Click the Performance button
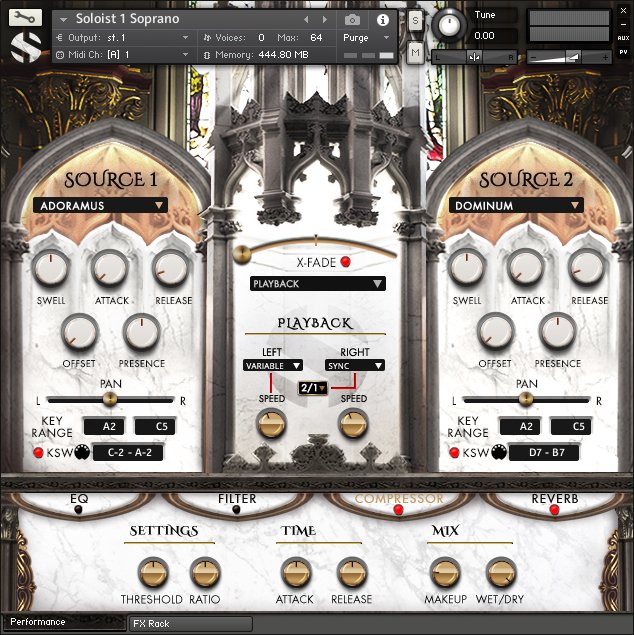The width and height of the screenshot is (634, 635). point(64,623)
